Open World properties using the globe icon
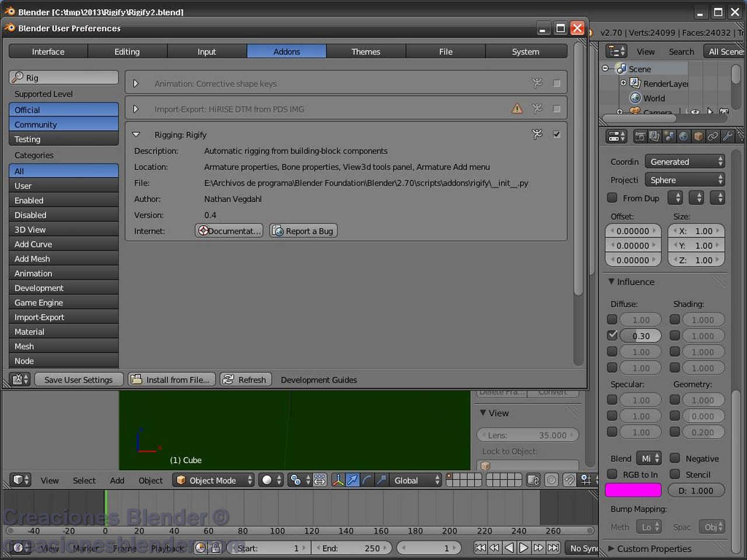This screenshot has width=747, height=560. 683,136
